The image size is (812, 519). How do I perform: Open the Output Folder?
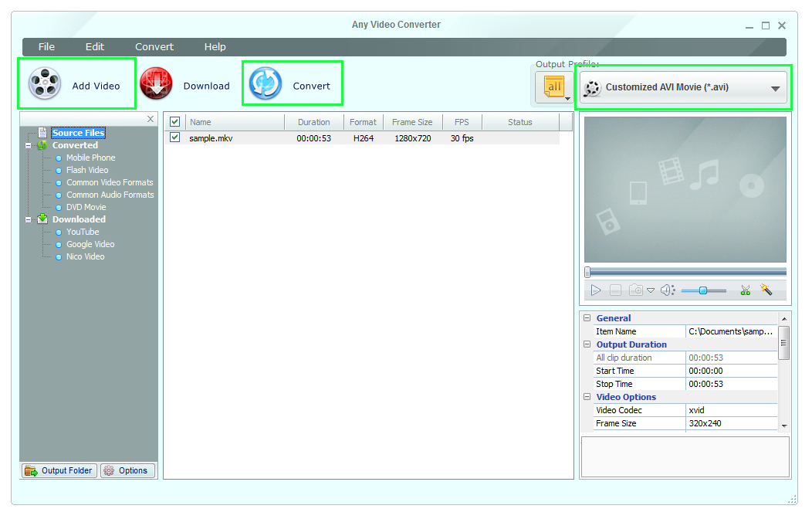tap(58, 470)
